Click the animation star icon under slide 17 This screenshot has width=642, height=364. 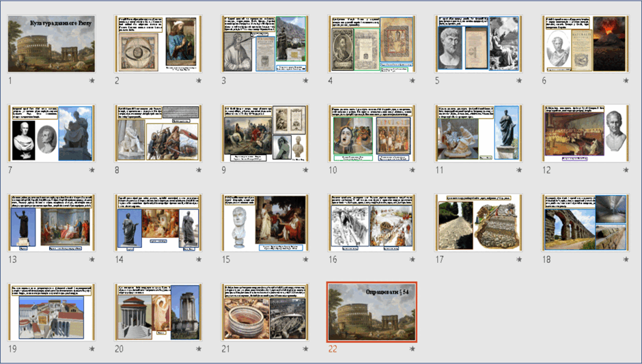click(519, 260)
